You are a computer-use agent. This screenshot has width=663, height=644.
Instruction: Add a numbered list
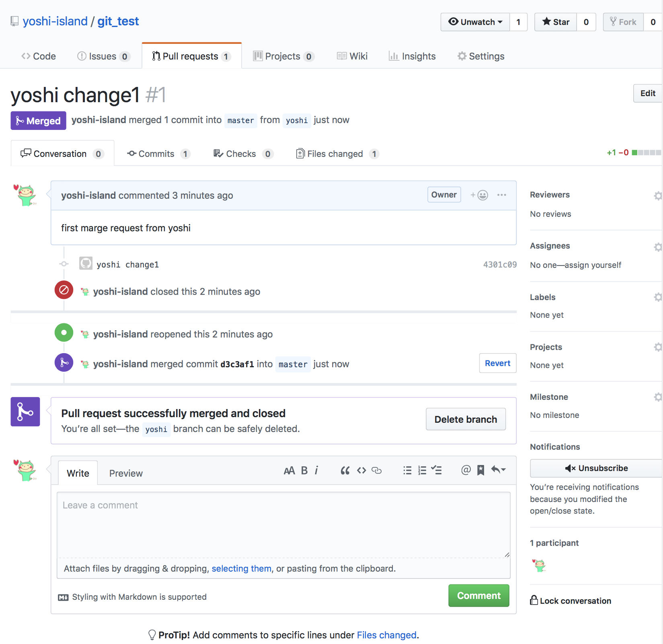pos(422,470)
